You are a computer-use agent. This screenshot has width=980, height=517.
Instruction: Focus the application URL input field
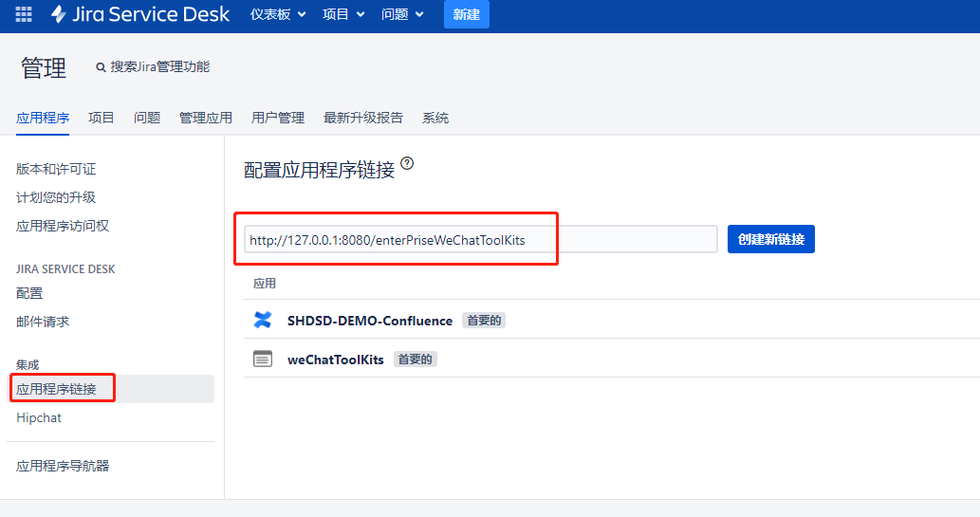(480, 240)
